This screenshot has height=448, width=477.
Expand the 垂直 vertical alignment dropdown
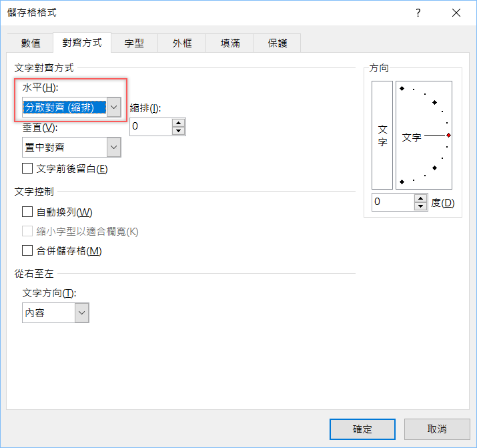pyautogui.click(x=113, y=148)
